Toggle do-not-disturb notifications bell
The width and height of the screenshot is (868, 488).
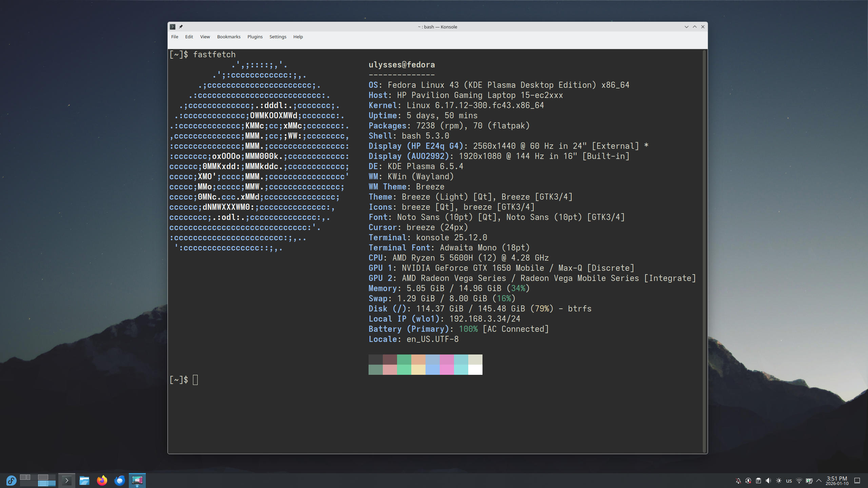738,481
